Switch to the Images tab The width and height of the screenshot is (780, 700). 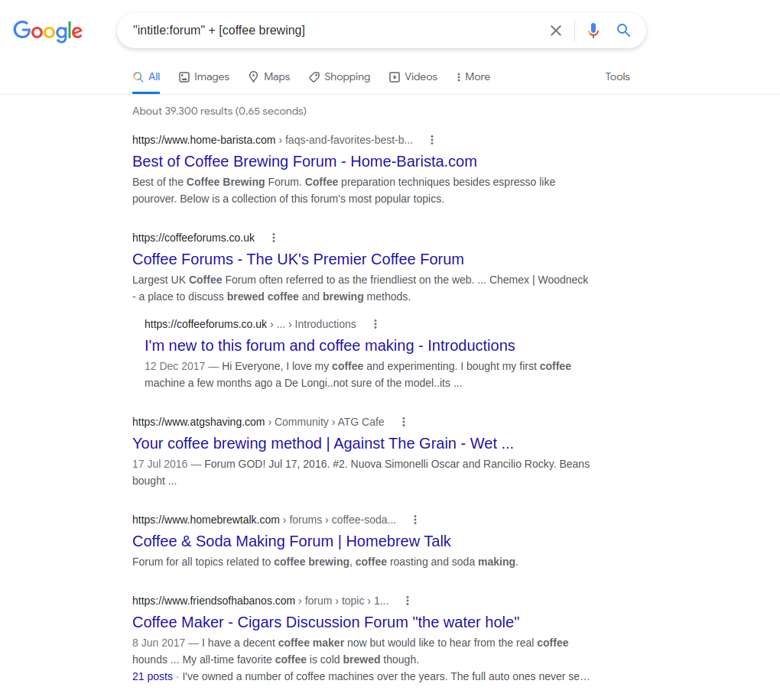(x=204, y=77)
